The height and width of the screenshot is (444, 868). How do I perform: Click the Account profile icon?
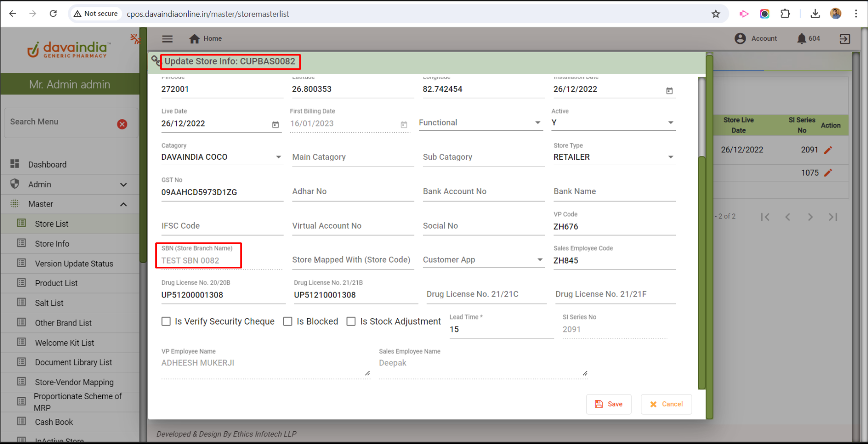740,38
